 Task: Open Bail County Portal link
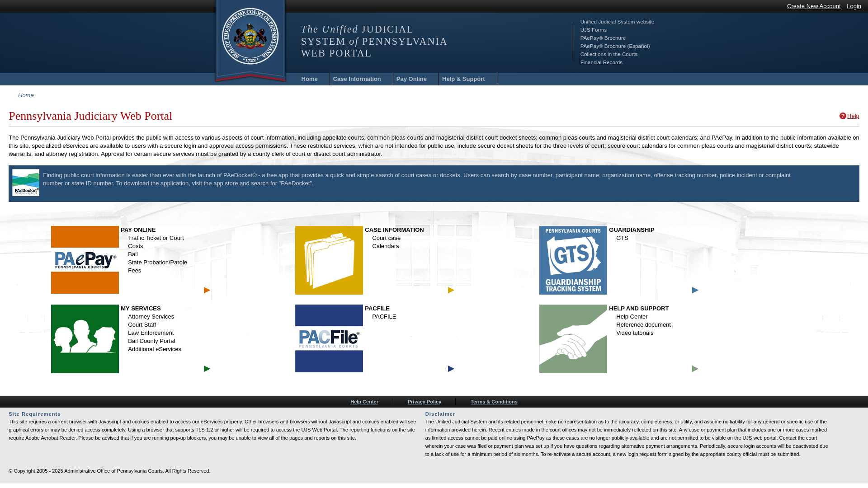pyautogui.click(x=151, y=341)
